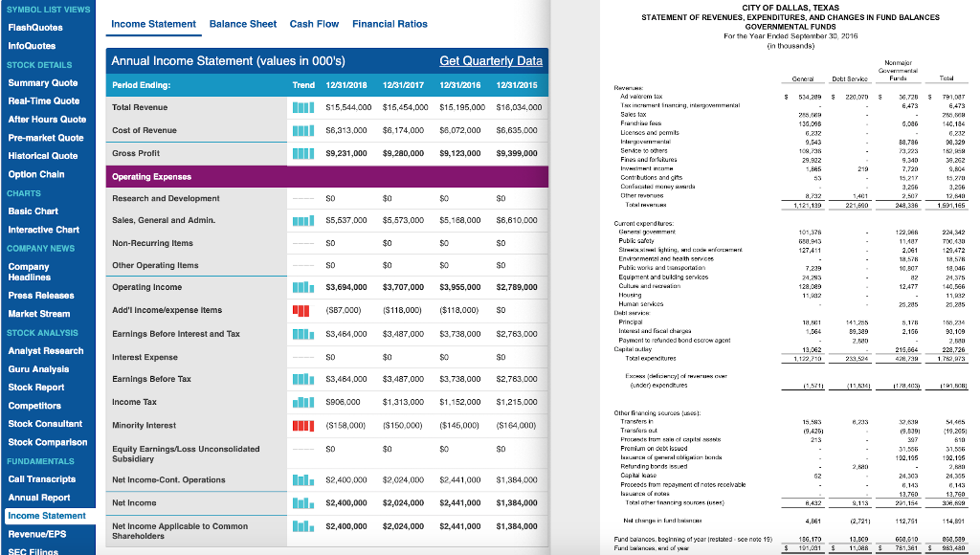Screen dimensions: 980x555
Task: Open the Annual Report page
Action: click(x=40, y=498)
